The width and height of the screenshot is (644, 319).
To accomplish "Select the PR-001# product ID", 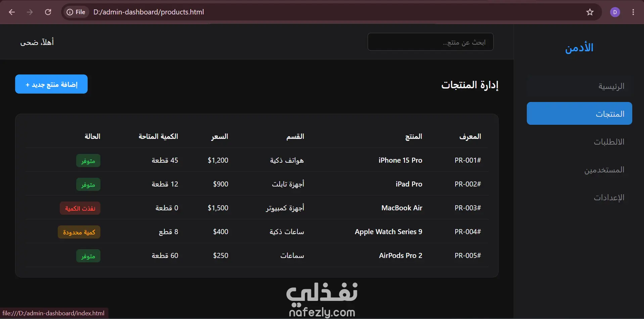I will click(x=468, y=160).
